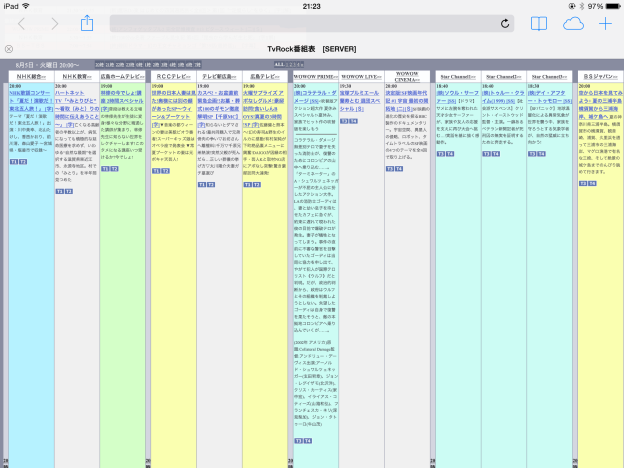The width and height of the screenshot is (624, 468).
Task: Open the ソウル・サーファー program link
Action: [458, 97]
